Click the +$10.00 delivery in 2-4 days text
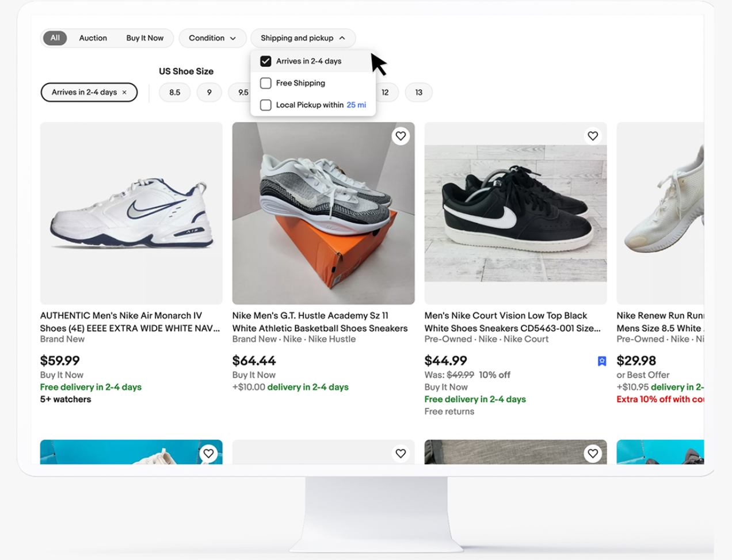Image resolution: width=732 pixels, height=560 pixels. tap(291, 387)
